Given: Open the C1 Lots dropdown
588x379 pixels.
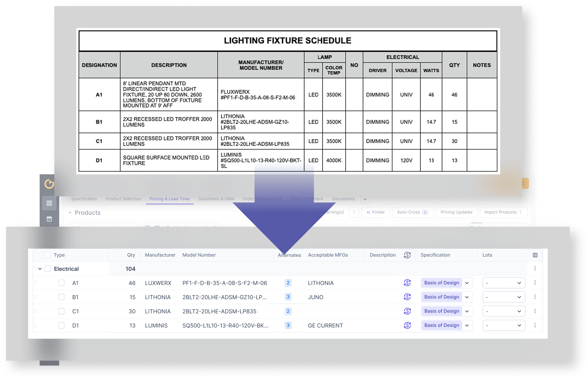Looking at the screenshot, I should pos(504,311).
